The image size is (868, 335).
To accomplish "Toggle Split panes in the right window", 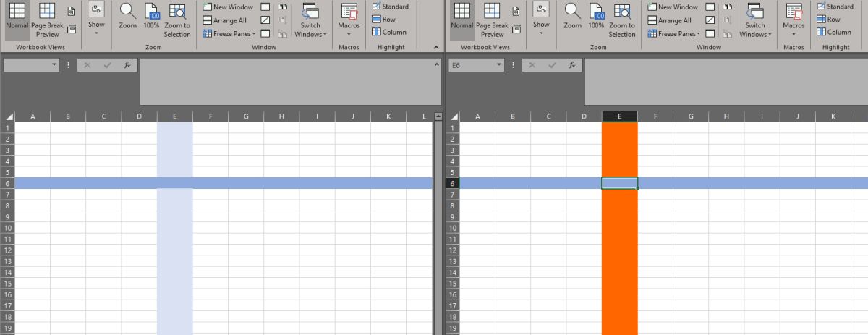I will point(710,7).
